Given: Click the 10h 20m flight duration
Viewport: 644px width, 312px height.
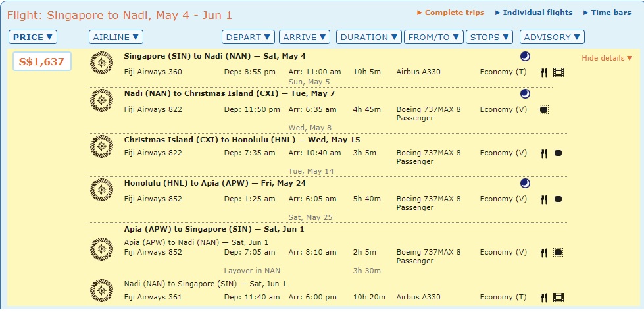Looking at the screenshot, I should [369, 297].
